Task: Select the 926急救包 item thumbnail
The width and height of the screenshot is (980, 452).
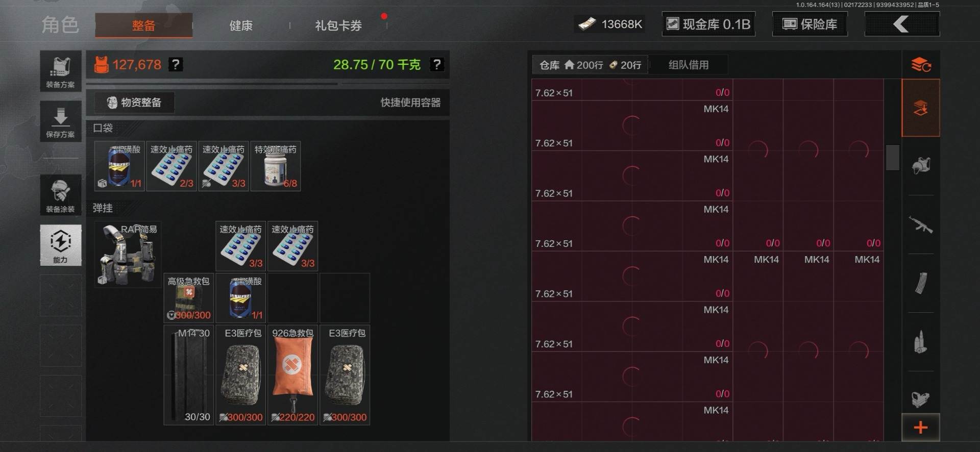Action: 292,375
